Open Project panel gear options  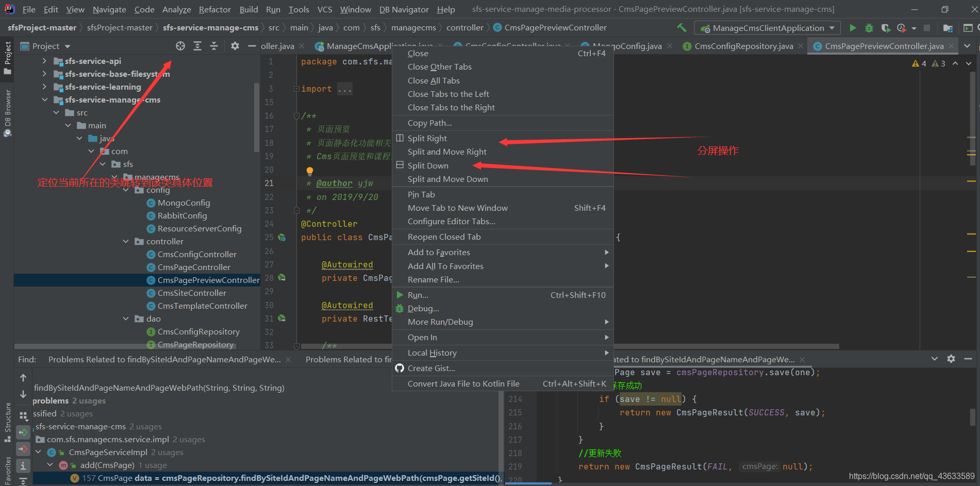(235, 46)
